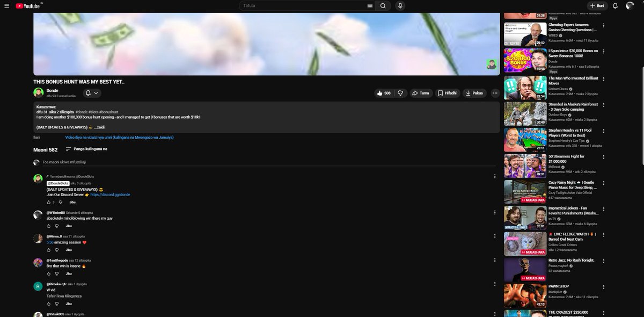This screenshot has width=644, height=317.
Task: Like the comment by @Rimeka-q1r
Action: point(48,304)
